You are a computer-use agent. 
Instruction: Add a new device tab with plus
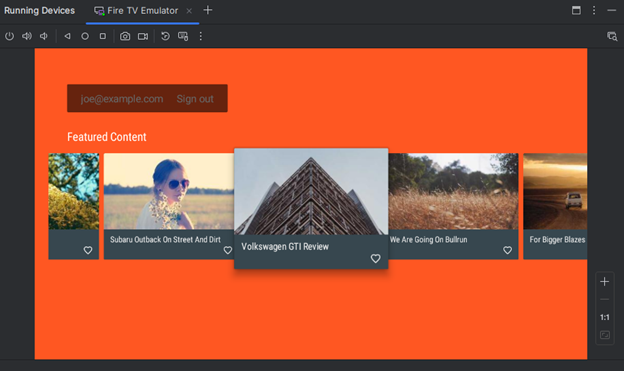[208, 10]
